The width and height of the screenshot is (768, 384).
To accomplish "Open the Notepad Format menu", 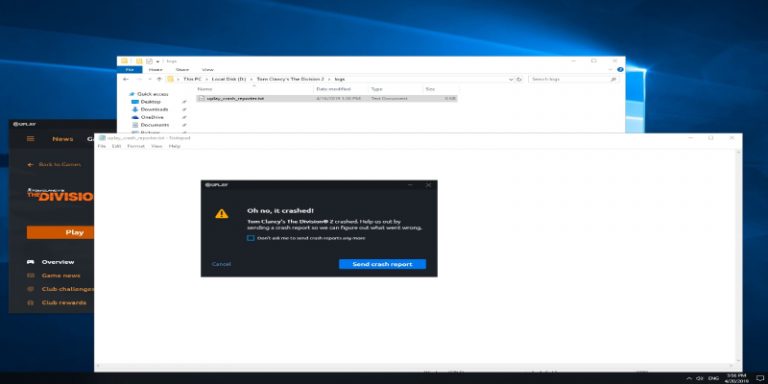I will click(x=136, y=146).
